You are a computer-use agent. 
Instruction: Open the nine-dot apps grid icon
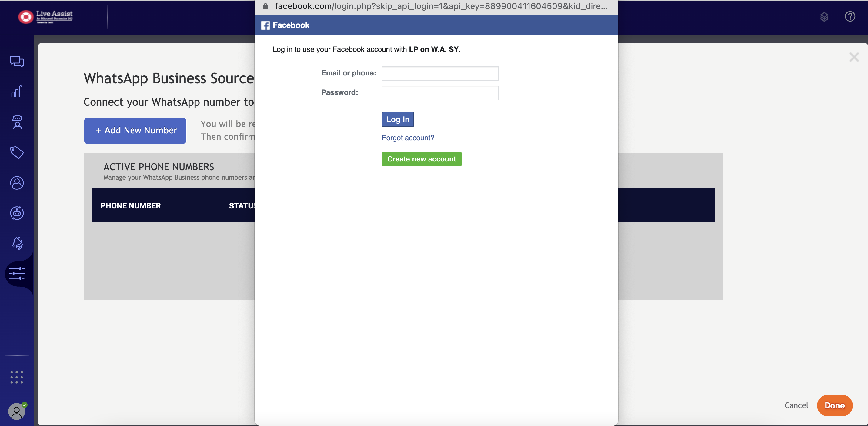pos(16,377)
